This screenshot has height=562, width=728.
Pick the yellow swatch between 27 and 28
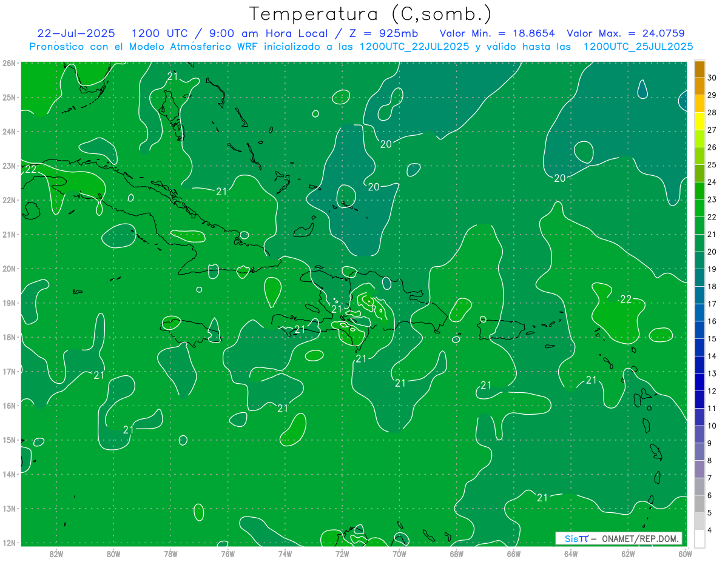699,121
